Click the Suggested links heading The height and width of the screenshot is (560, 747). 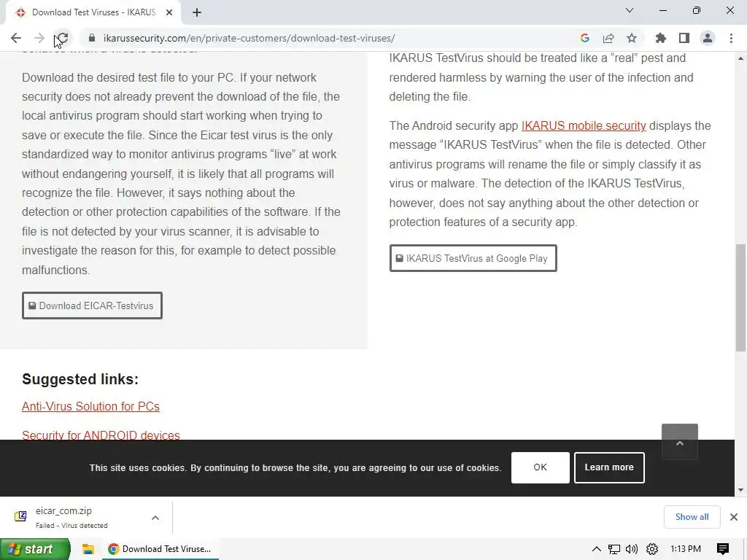click(80, 379)
